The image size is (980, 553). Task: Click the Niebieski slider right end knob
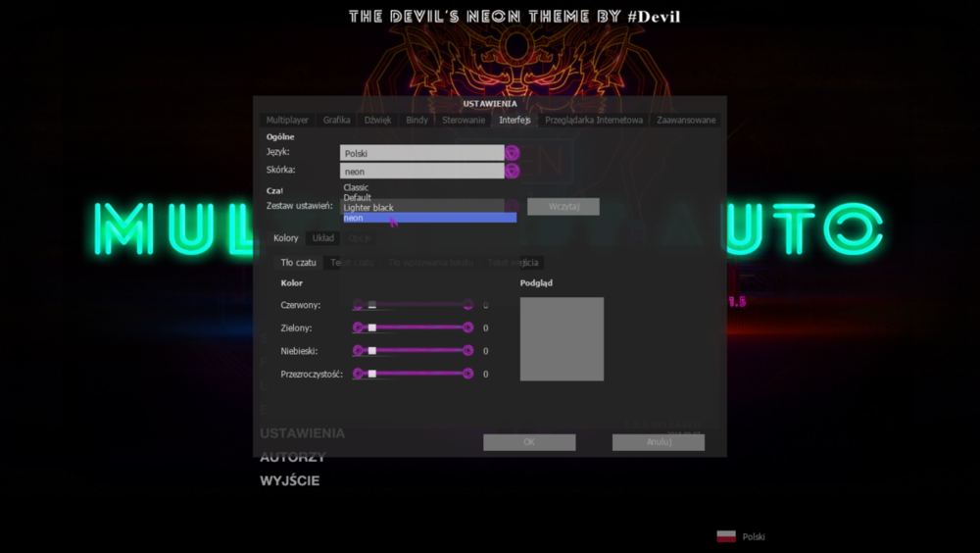pos(467,350)
